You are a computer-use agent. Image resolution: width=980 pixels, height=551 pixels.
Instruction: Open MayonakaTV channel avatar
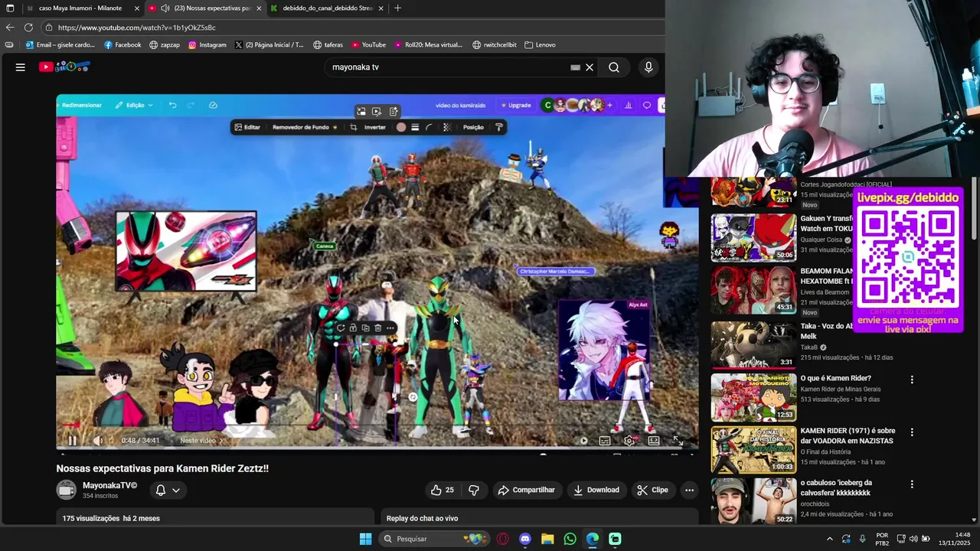pyautogui.click(x=67, y=490)
